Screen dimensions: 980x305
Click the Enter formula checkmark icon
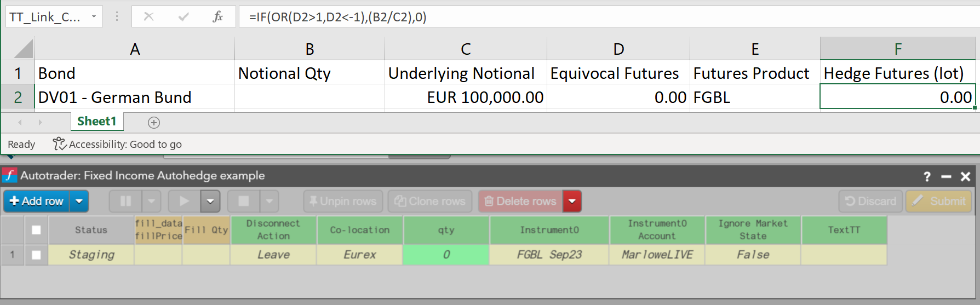pyautogui.click(x=184, y=17)
